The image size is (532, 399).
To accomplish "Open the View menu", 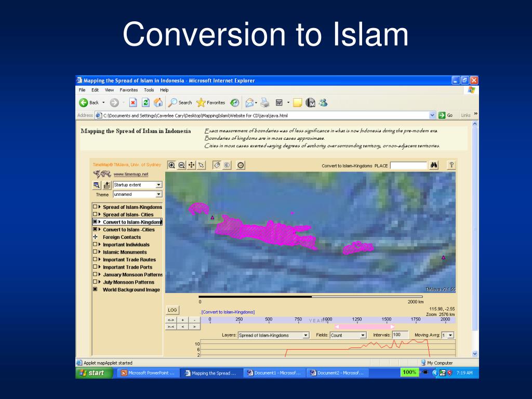I will pyautogui.click(x=109, y=90).
